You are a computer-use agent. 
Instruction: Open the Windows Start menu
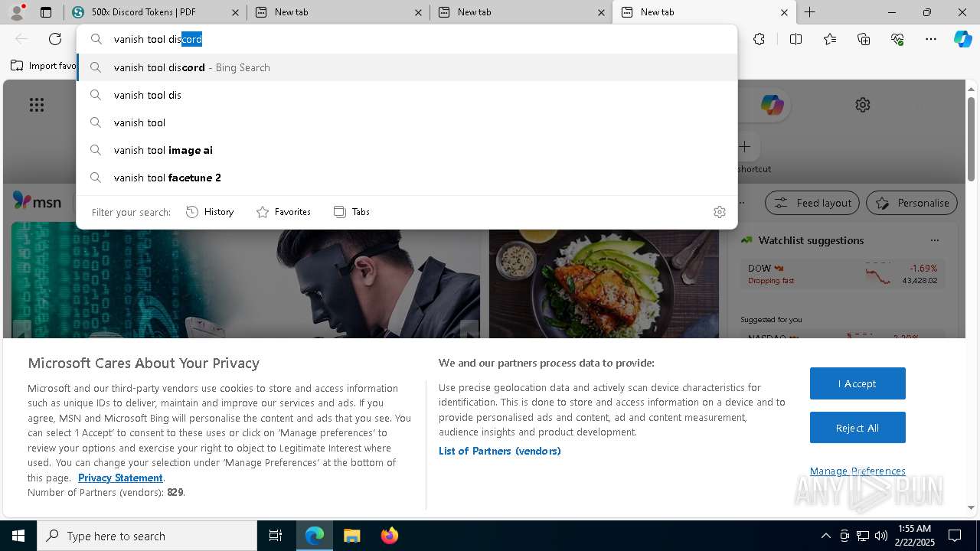18,536
